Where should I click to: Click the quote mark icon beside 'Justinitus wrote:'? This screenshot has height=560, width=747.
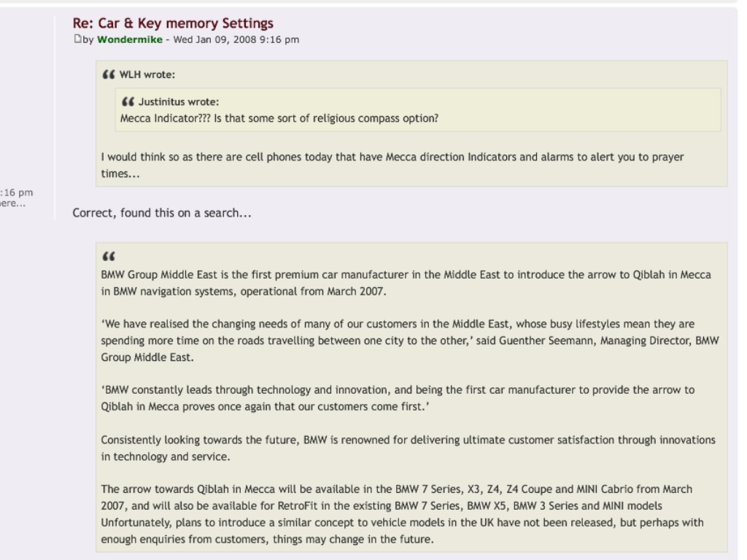click(128, 101)
